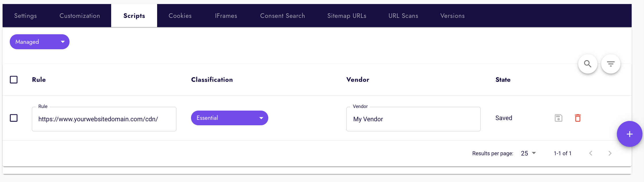Click the Rule URL input field
644x182 pixels.
[104, 119]
